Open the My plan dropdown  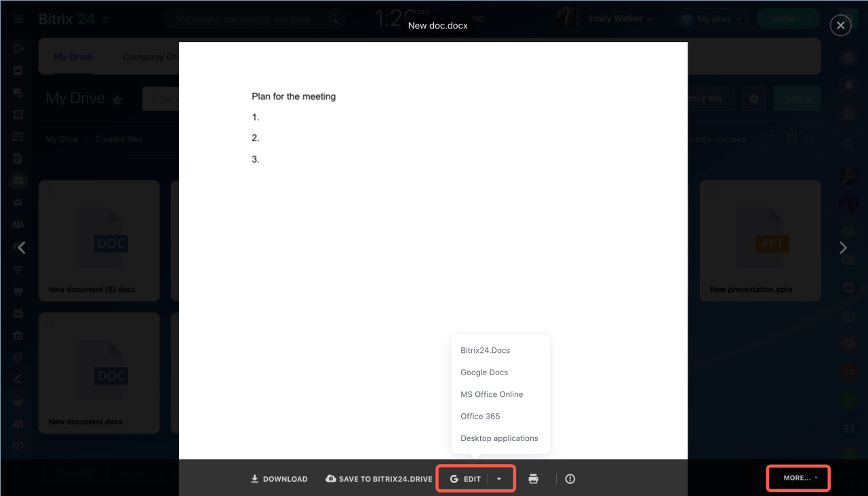(713, 19)
